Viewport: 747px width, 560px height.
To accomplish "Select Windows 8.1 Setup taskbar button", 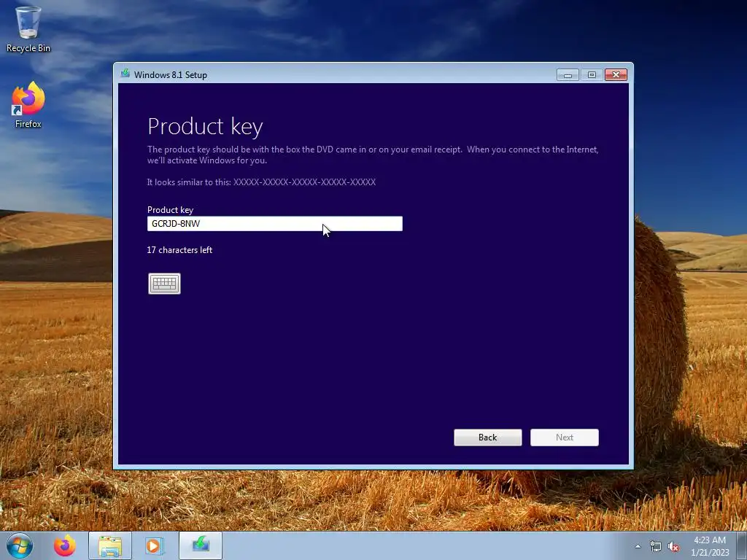I will coord(201,545).
